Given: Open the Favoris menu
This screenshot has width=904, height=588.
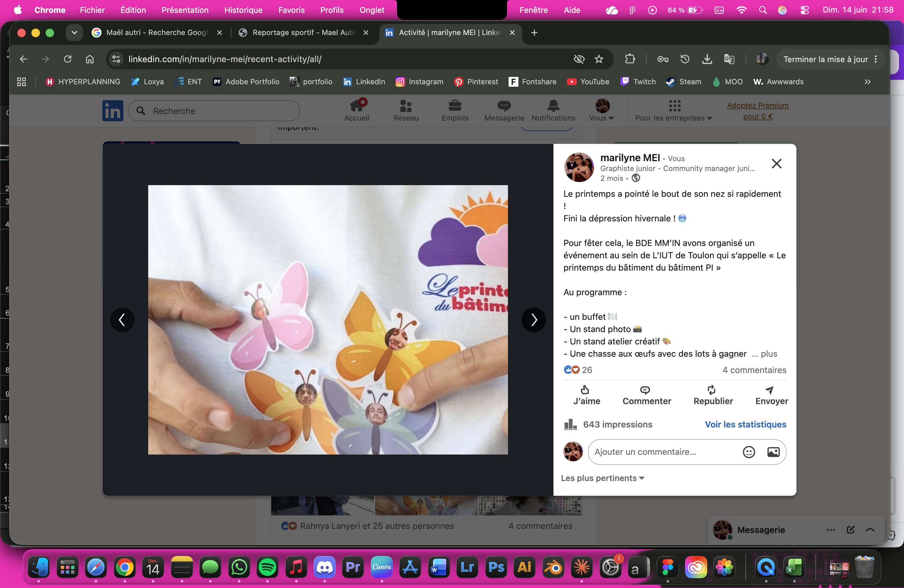Looking at the screenshot, I should click(x=291, y=10).
